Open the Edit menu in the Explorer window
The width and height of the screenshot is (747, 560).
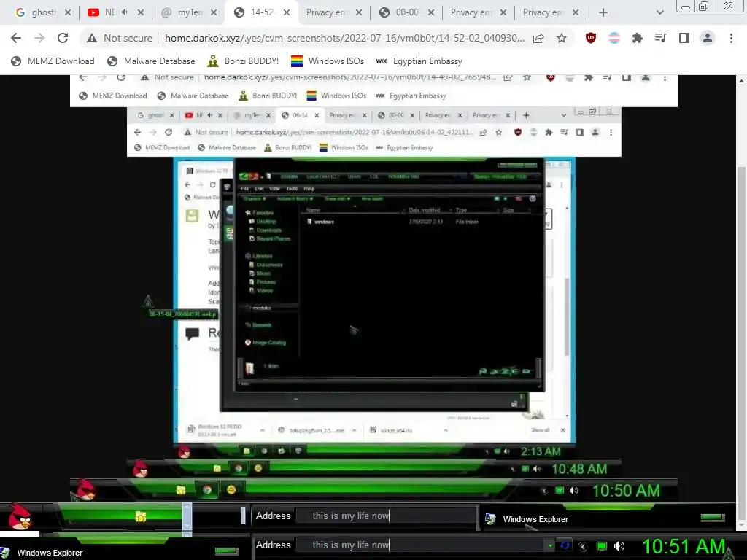[259, 189]
